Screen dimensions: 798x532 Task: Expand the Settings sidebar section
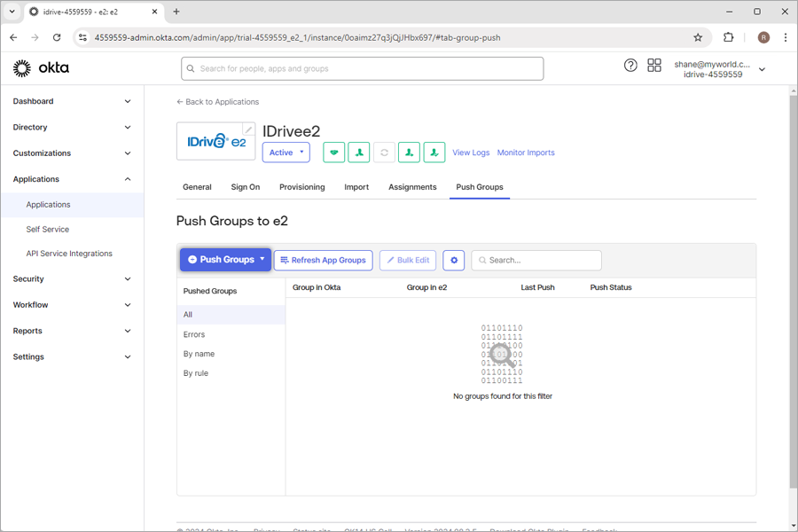pos(72,356)
